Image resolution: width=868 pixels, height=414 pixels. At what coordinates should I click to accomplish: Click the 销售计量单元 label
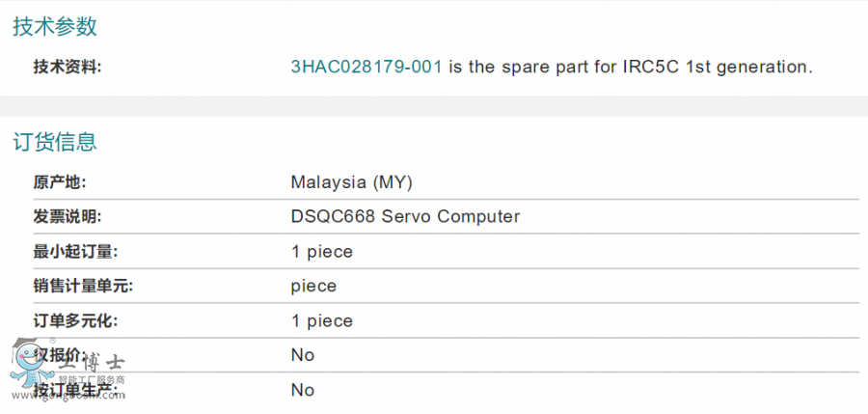(x=84, y=286)
